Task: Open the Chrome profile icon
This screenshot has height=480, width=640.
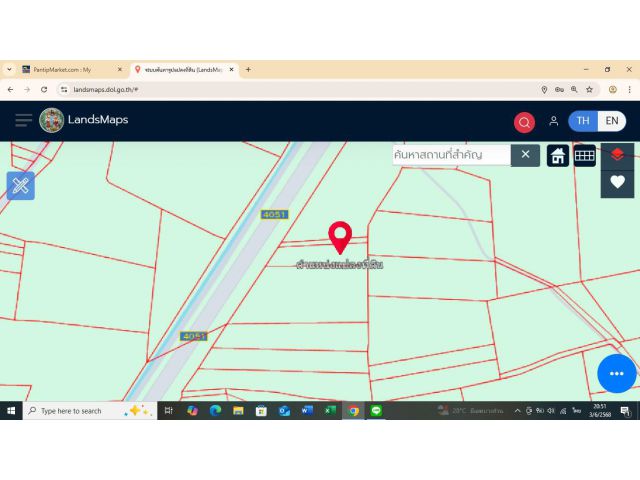Action: coord(612,89)
